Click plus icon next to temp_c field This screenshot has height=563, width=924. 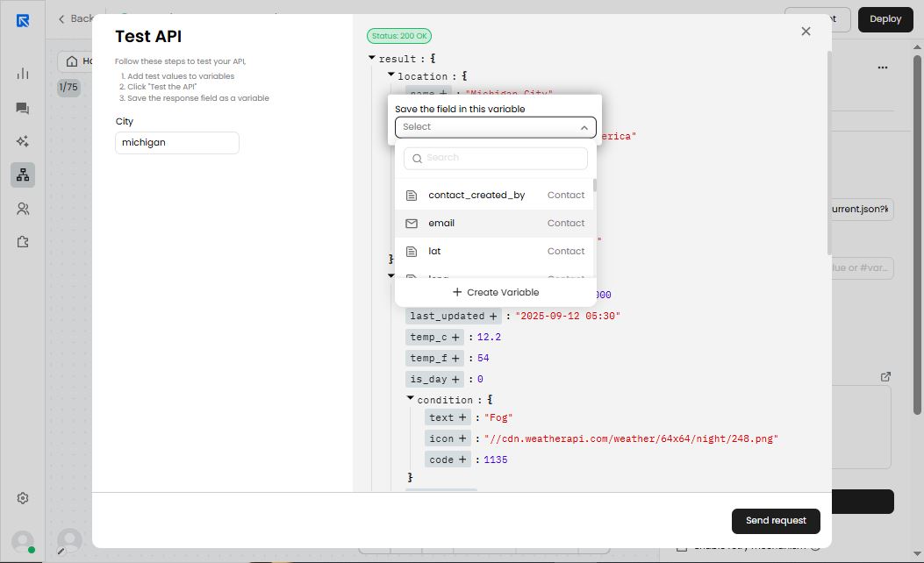click(455, 337)
